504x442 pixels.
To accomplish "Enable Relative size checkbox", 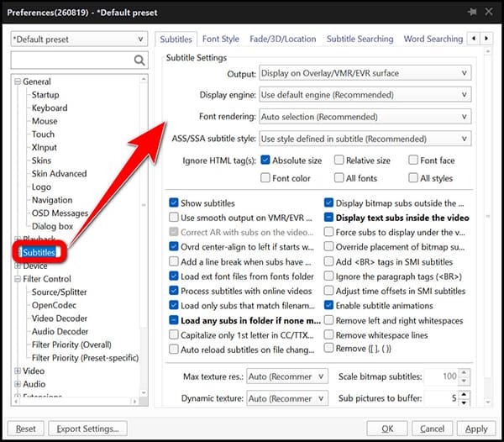I will tap(339, 160).
